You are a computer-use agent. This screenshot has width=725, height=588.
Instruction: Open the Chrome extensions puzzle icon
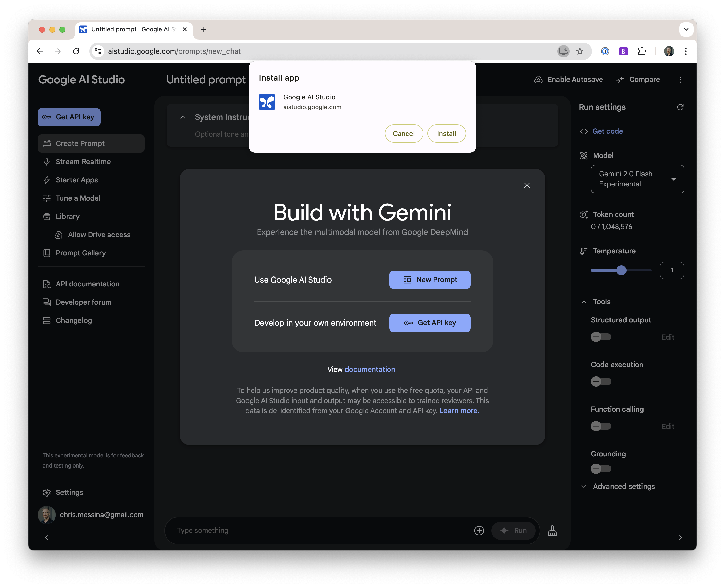642,51
